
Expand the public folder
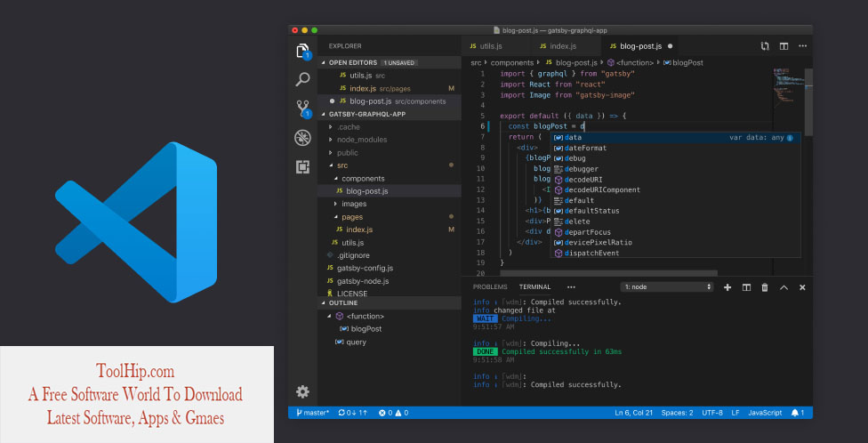point(331,153)
